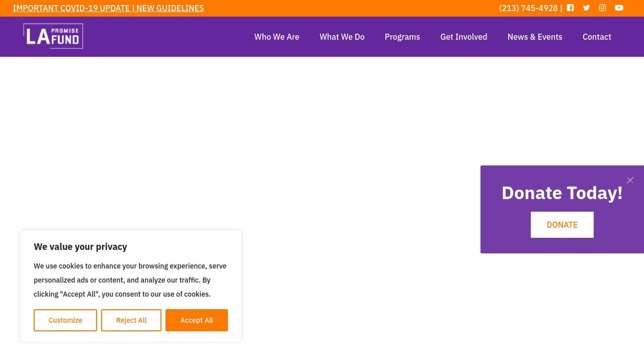
Task: Click the LA Promise Fund logo
Action: (x=53, y=36)
